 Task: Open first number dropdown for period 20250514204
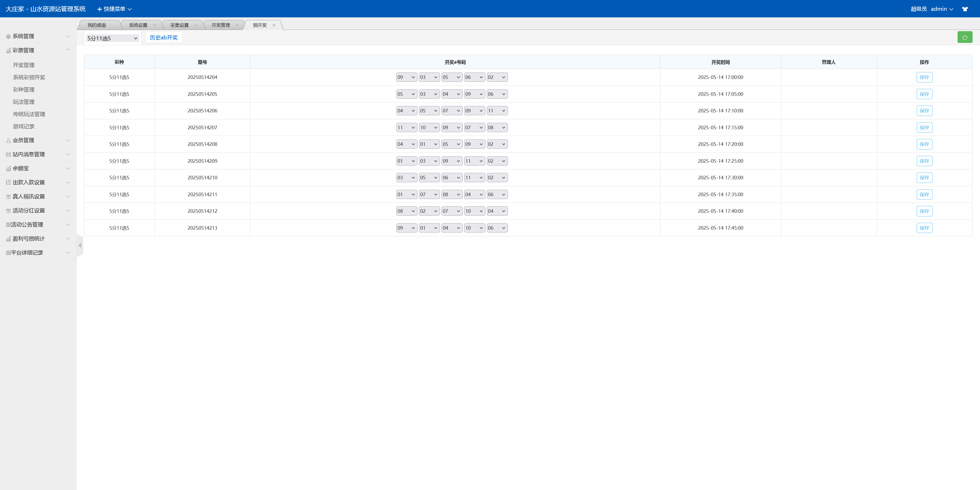pyautogui.click(x=406, y=77)
